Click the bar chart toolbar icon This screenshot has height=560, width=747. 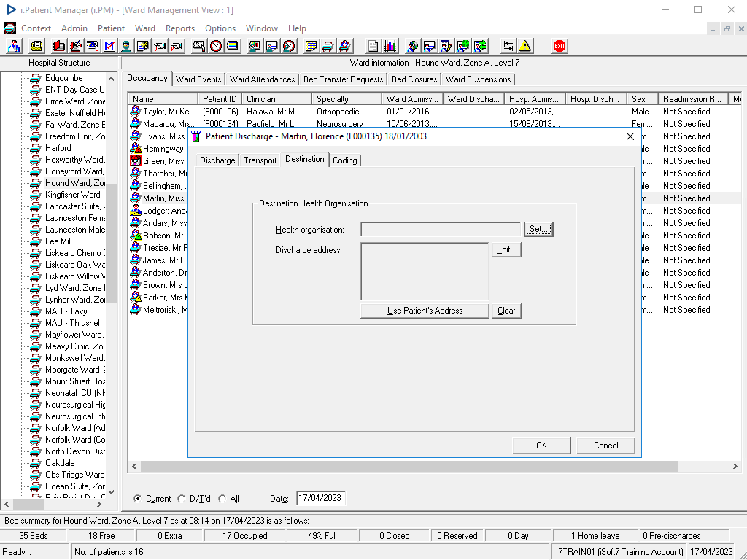point(390,46)
